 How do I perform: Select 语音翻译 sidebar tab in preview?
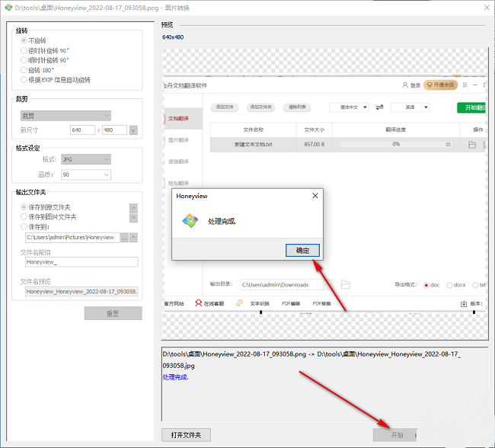pos(178,162)
